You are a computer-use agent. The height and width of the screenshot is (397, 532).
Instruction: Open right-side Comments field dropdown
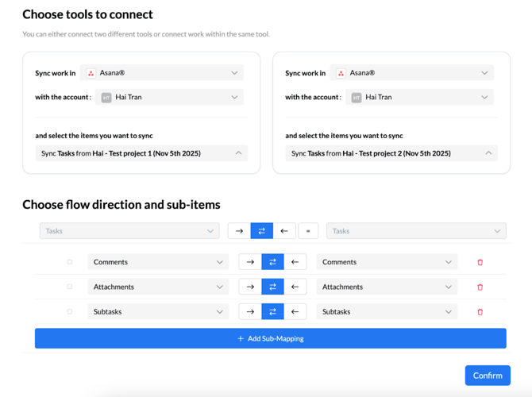pos(387,262)
